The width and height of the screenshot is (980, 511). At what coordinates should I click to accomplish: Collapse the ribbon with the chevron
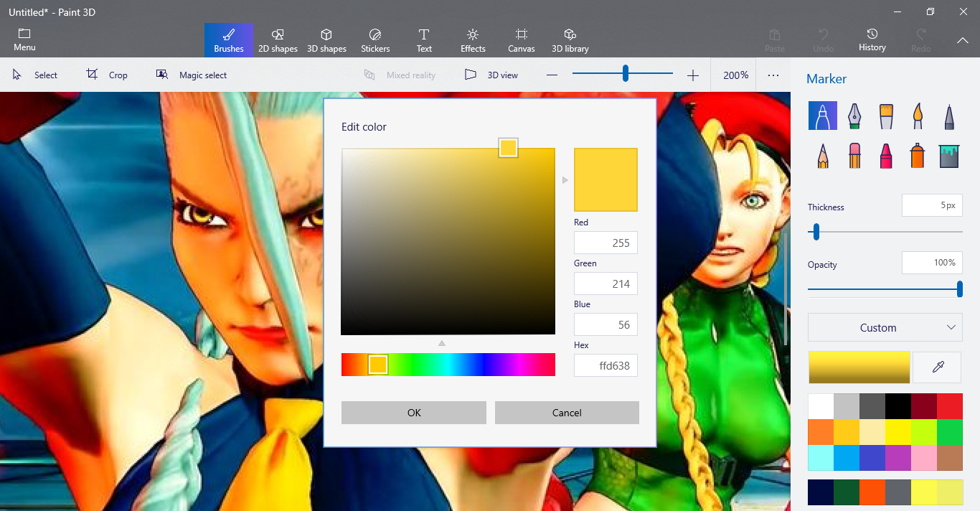click(x=963, y=41)
